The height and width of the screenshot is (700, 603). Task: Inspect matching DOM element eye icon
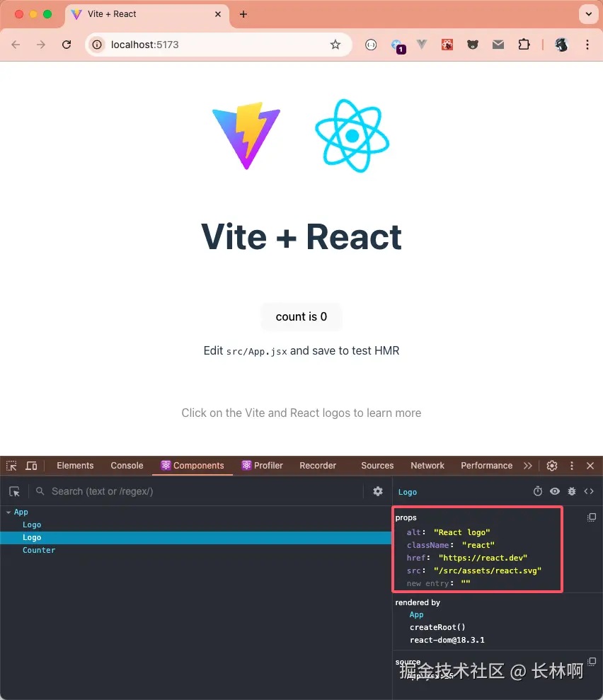555,491
